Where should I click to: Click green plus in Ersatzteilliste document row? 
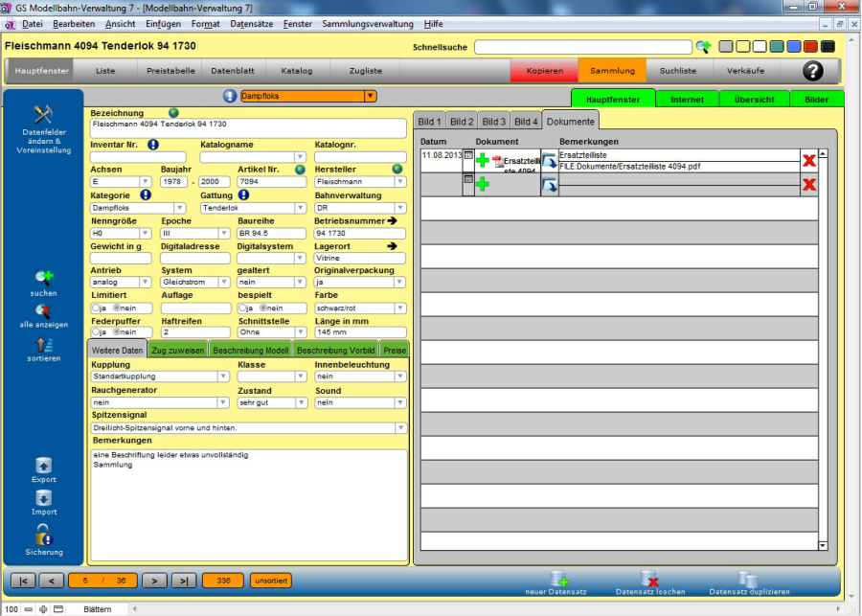[x=483, y=161]
